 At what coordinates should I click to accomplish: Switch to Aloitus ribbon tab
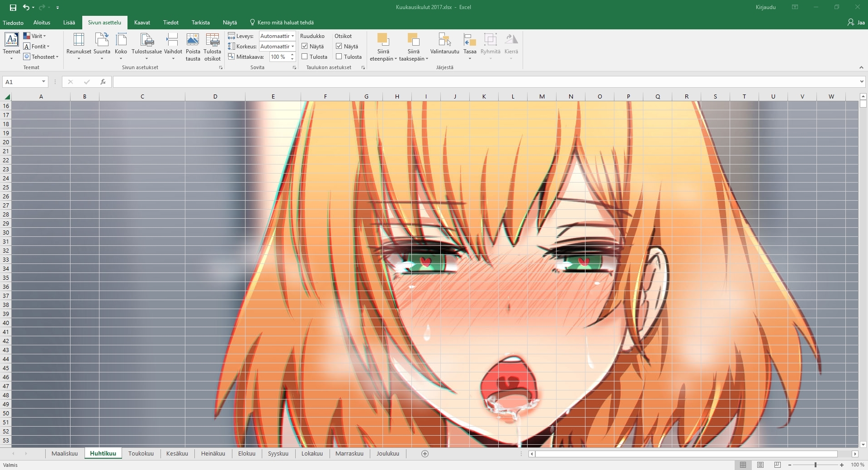[x=42, y=23]
